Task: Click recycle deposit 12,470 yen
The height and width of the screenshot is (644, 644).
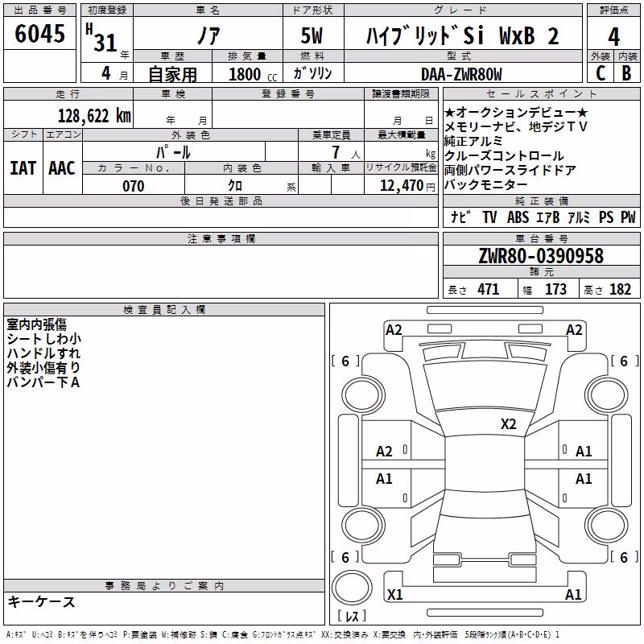Action: 407,186
